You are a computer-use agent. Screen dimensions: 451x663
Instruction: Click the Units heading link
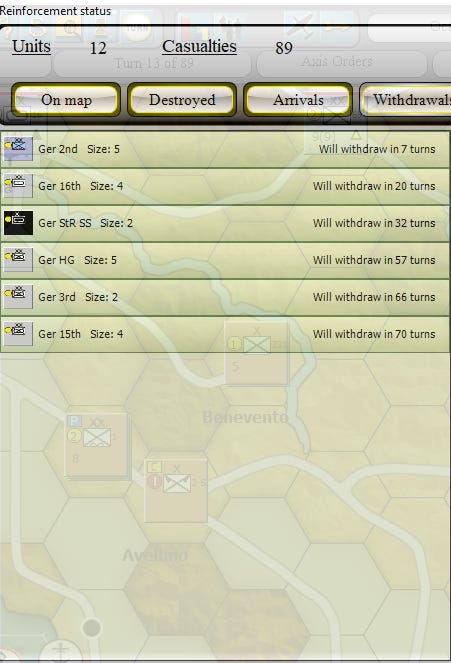coord(31,47)
